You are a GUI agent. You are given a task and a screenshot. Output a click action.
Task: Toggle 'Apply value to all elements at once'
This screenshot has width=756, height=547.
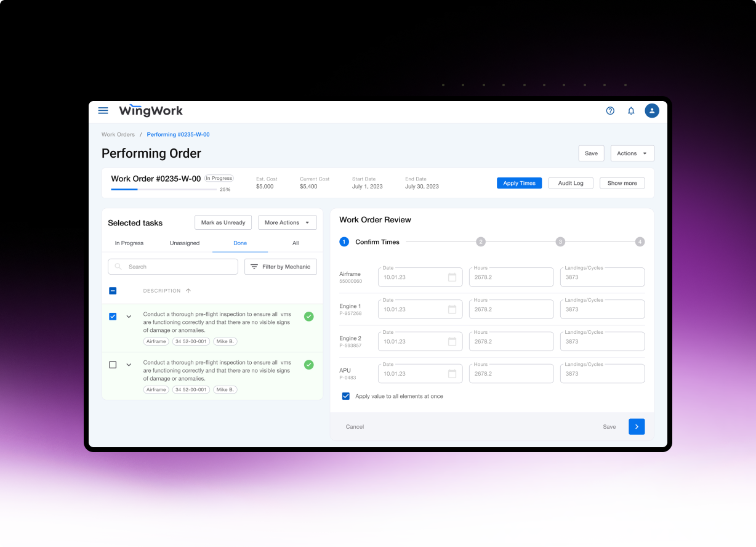346,396
